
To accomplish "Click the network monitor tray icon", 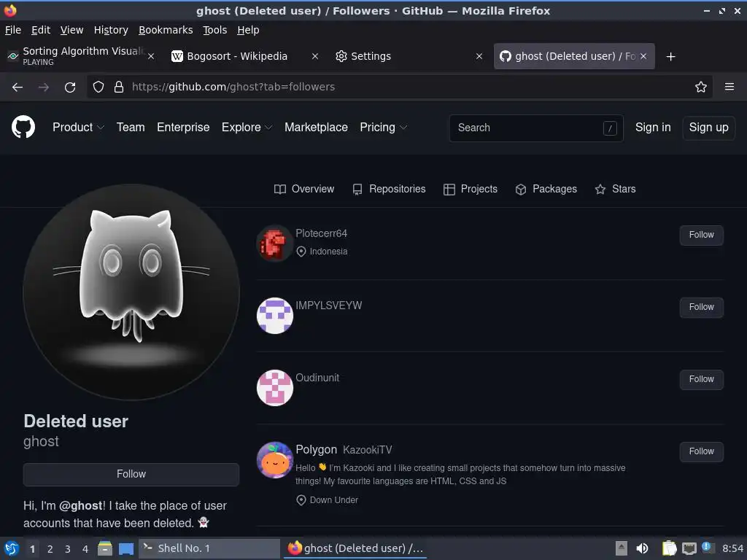I will [x=689, y=548].
